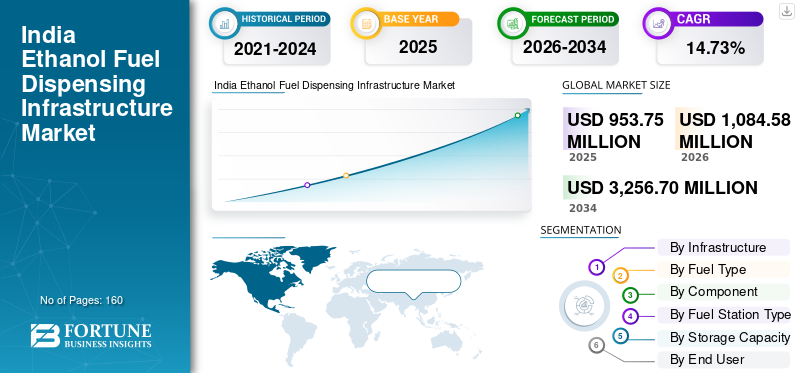Click the 2021-2024 historical period value
Image resolution: width=800 pixels, height=373 pixels.
[275, 49]
